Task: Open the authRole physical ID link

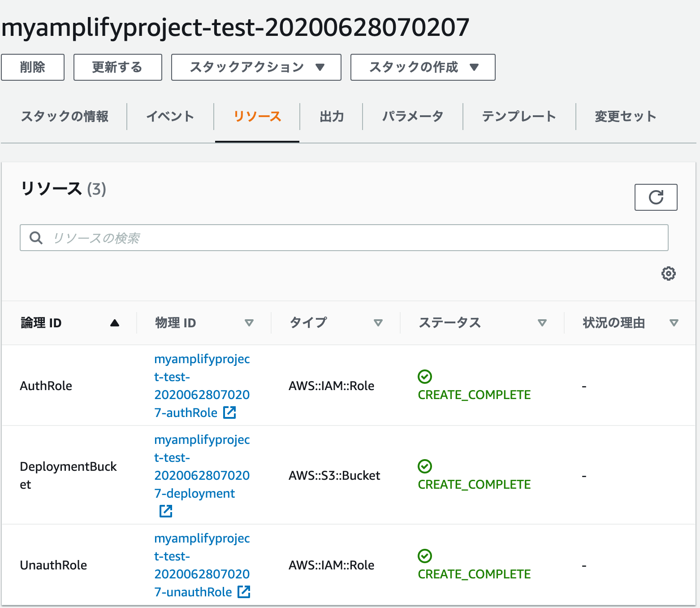Action: coord(202,386)
